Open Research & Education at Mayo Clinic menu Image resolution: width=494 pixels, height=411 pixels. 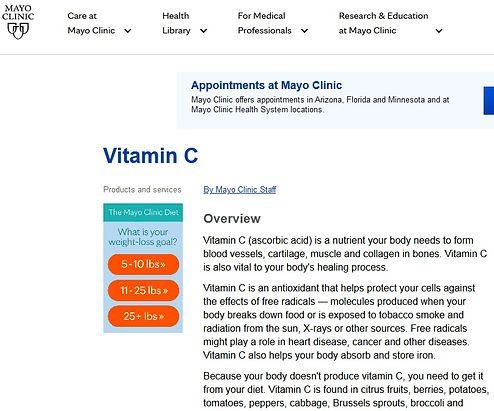pos(383,23)
